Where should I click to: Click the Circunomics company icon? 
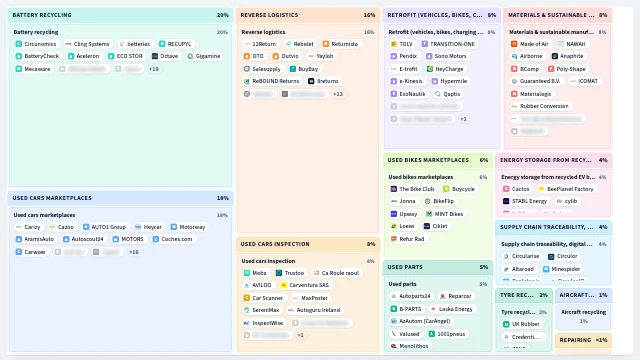pyautogui.click(x=19, y=44)
